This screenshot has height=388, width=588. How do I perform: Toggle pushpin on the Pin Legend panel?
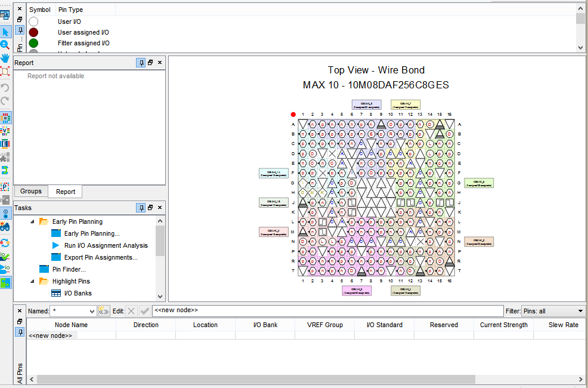point(20,30)
